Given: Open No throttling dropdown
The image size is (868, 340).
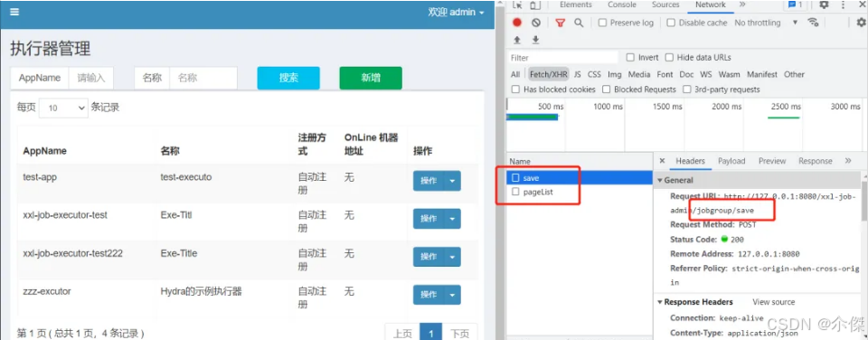Looking at the screenshot, I should coord(766,23).
